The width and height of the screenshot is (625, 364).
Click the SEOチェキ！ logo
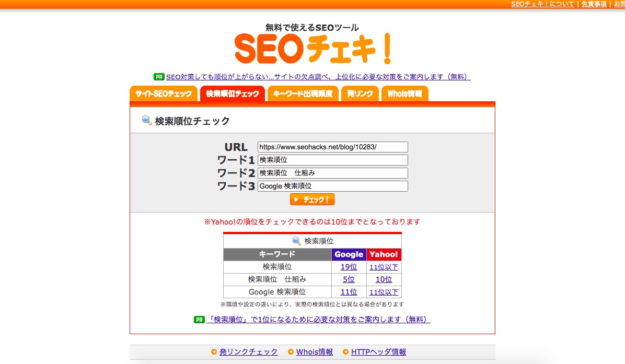313,49
